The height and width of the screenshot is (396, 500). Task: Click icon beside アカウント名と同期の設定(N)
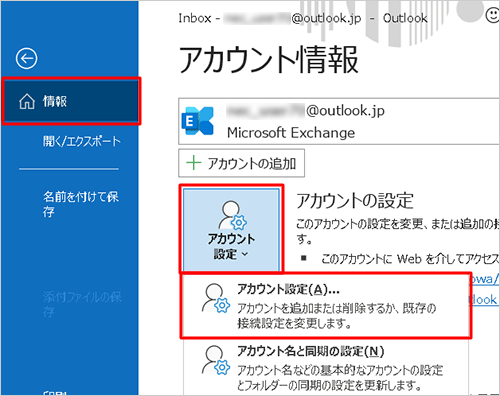(216, 360)
